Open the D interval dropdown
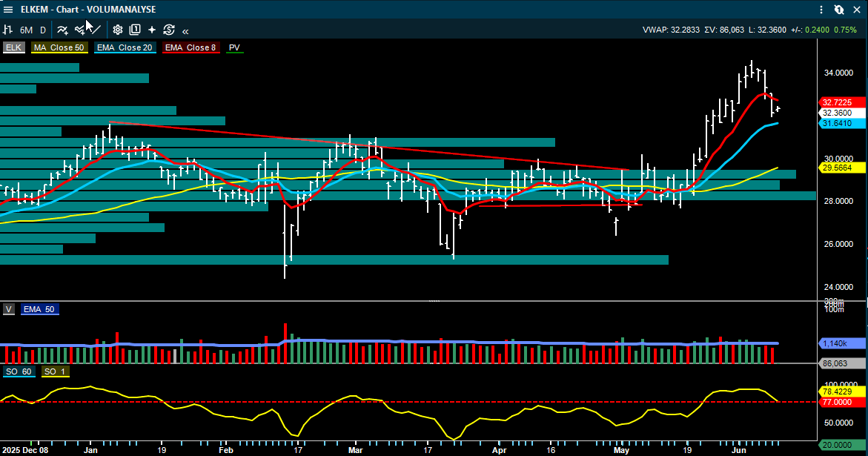Viewport: 868px width, 456px height. click(43, 30)
